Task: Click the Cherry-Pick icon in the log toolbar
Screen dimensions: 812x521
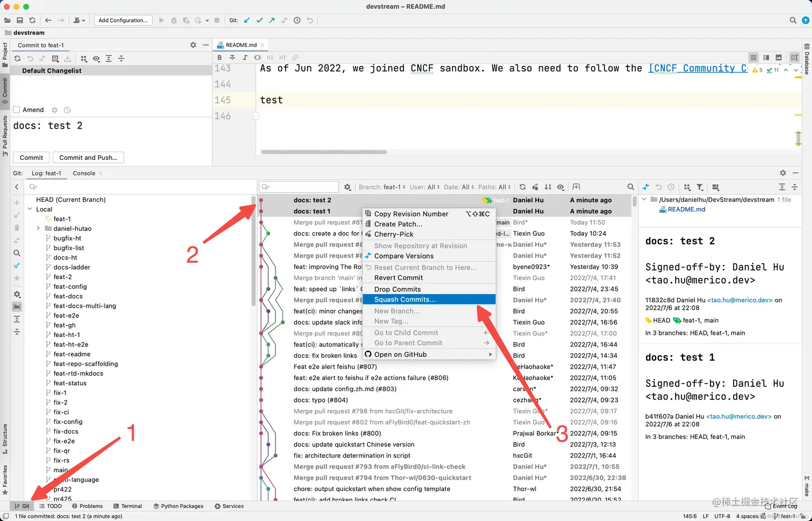Action: (535, 187)
